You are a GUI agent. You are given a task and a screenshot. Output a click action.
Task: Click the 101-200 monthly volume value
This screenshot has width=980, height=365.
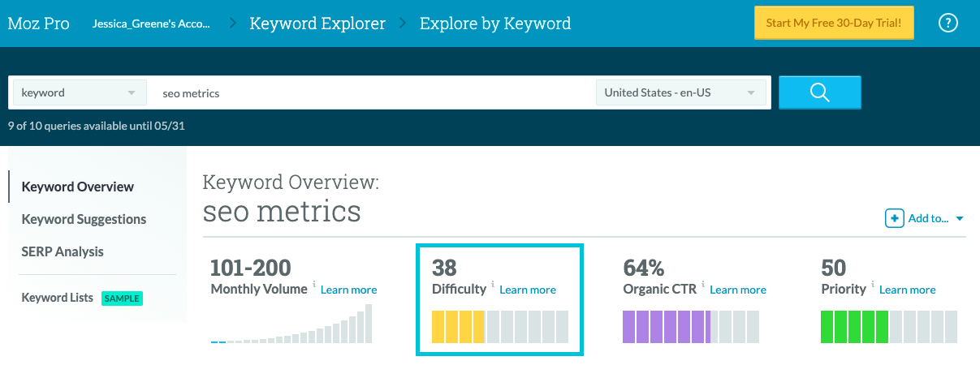(251, 267)
